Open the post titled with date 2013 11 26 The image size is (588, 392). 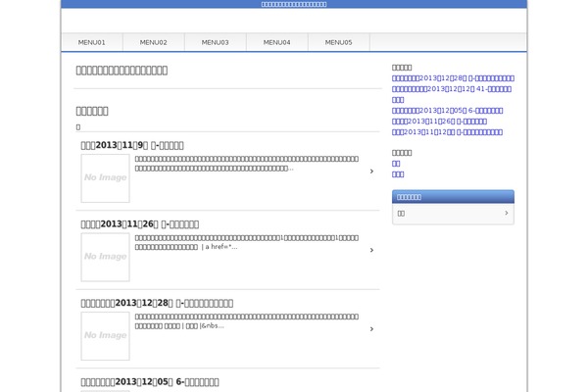(x=140, y=224)
